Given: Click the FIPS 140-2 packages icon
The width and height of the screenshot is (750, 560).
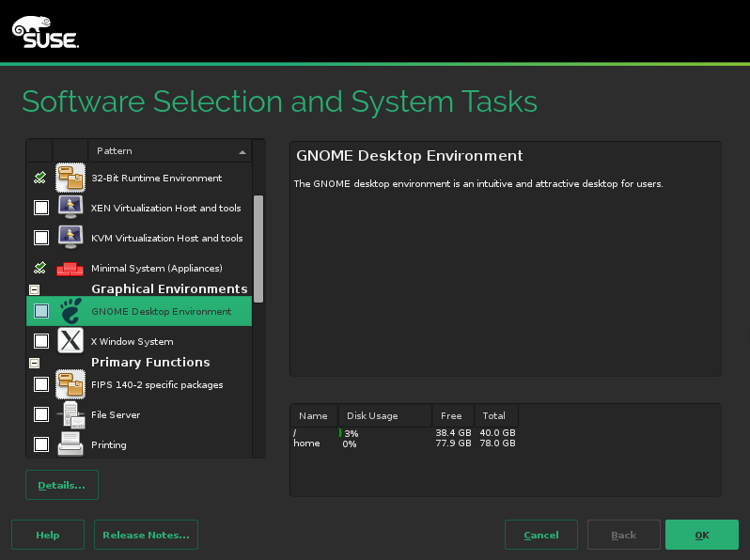Looking at the screenshot, I should point(70,384).
